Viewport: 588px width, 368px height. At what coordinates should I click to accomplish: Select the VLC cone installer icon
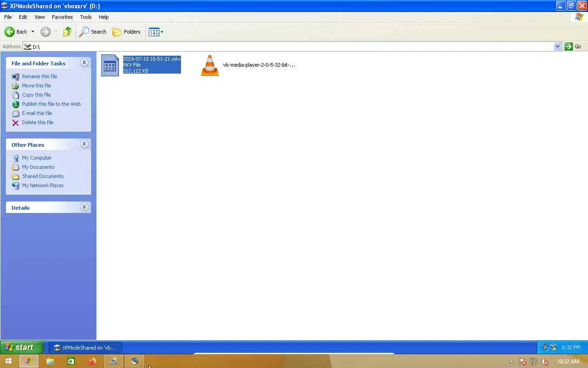[x=210, y=65]
